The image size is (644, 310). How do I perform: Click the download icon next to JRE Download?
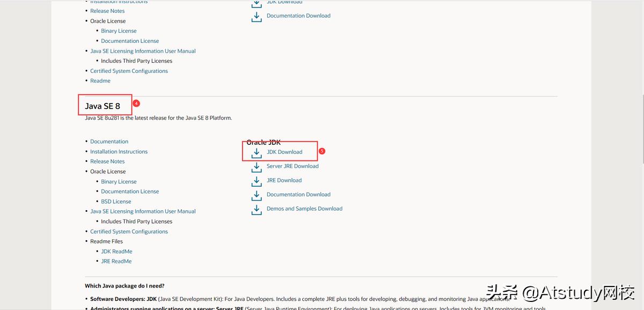click(x=257, y=181)
